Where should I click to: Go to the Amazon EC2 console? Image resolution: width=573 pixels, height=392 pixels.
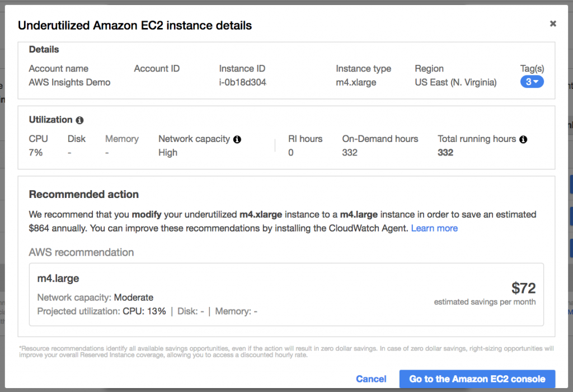click(x=477, y=379)
